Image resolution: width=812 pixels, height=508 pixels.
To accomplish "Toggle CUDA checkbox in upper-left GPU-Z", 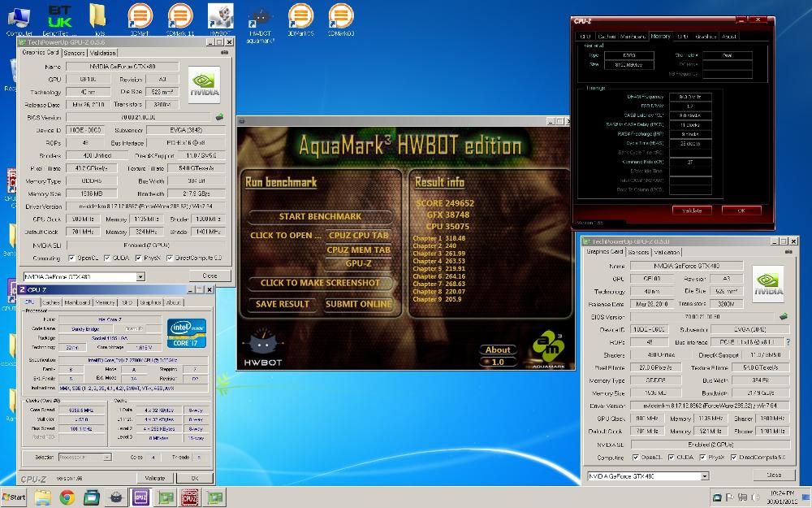I will [106, 258].
